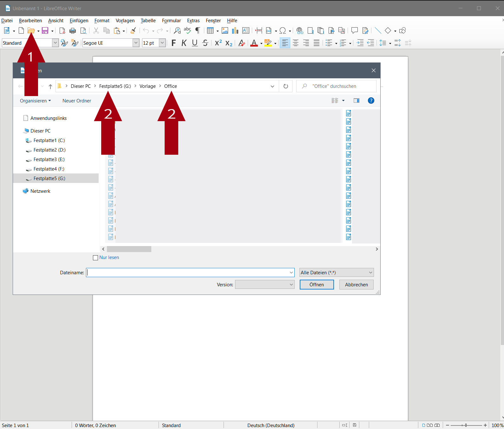Select Netzwerk in the navigation tree
Image resolution: width=504 pixels, height=429 pixels.
[40, 191]
